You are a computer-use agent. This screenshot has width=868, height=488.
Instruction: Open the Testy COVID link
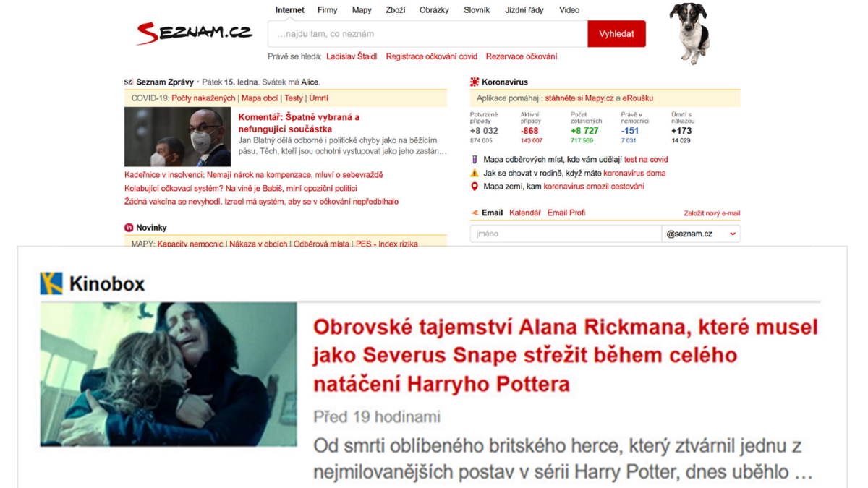click(x=294, y=98)
